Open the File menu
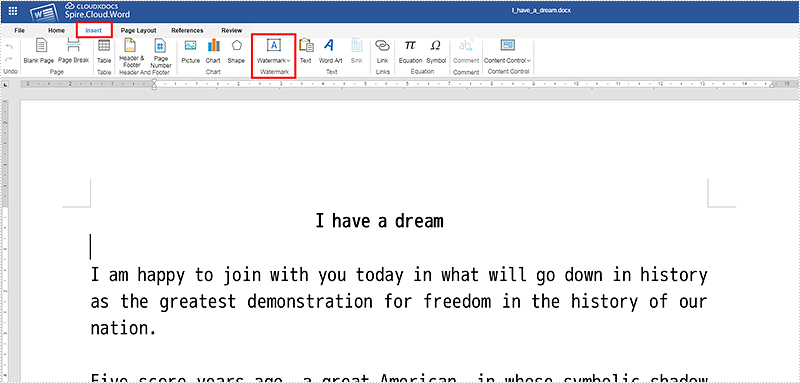 coord(19,30)
